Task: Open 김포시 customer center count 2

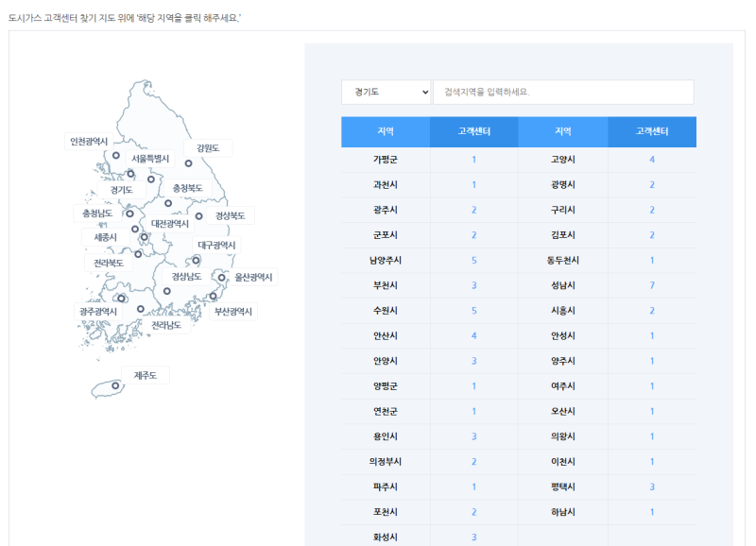Action: tap(652, 235)
